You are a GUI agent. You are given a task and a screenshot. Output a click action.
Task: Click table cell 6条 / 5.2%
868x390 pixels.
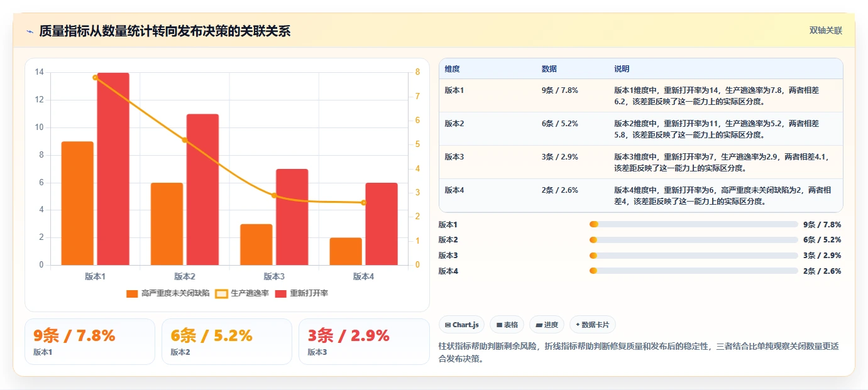(559, 124)
